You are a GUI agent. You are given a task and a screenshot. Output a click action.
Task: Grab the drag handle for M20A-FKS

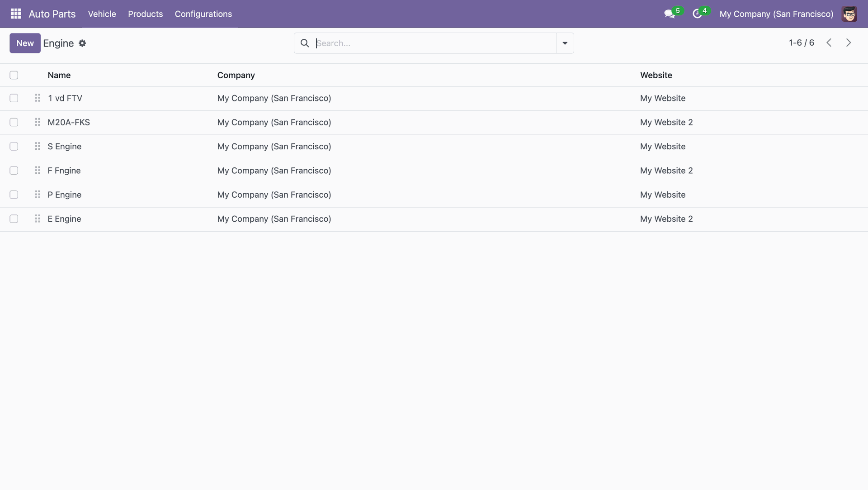[38, 122]
